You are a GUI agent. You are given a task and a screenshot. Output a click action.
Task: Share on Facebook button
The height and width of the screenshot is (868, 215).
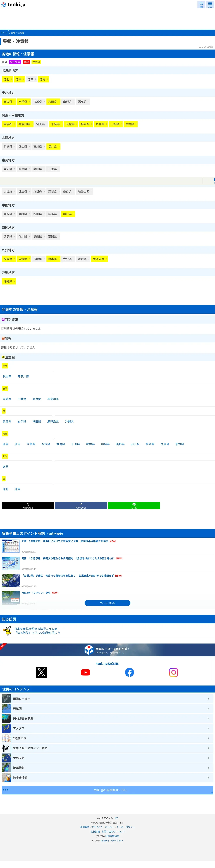[x=81, y=506]
